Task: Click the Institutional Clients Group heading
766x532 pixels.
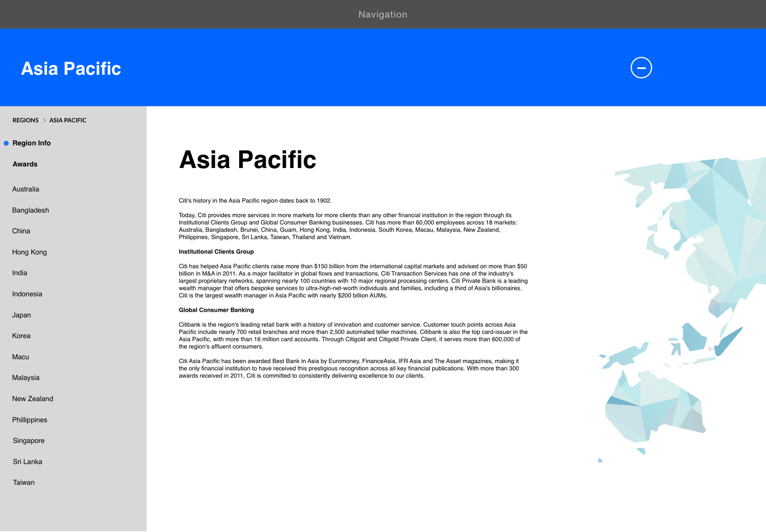Action: (x=216, y=252)
